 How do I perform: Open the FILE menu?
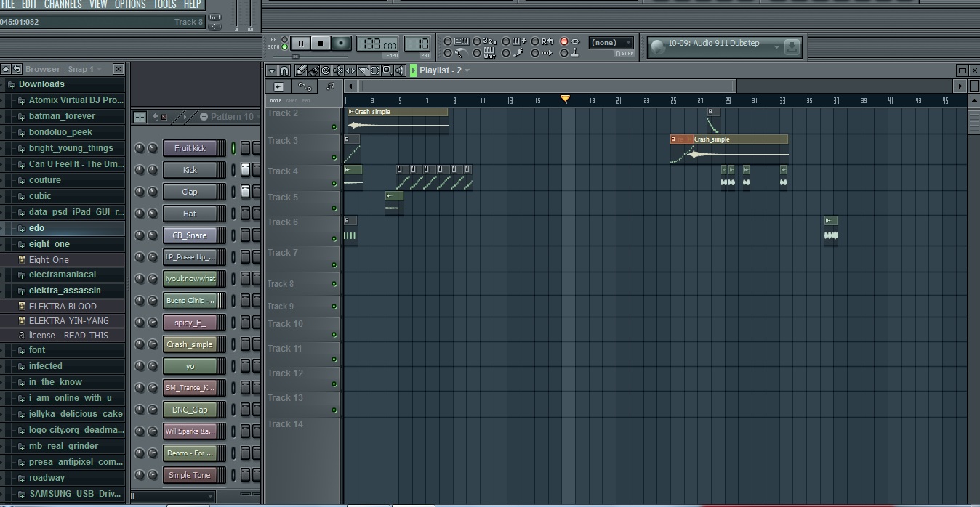(x=7, y=4)
